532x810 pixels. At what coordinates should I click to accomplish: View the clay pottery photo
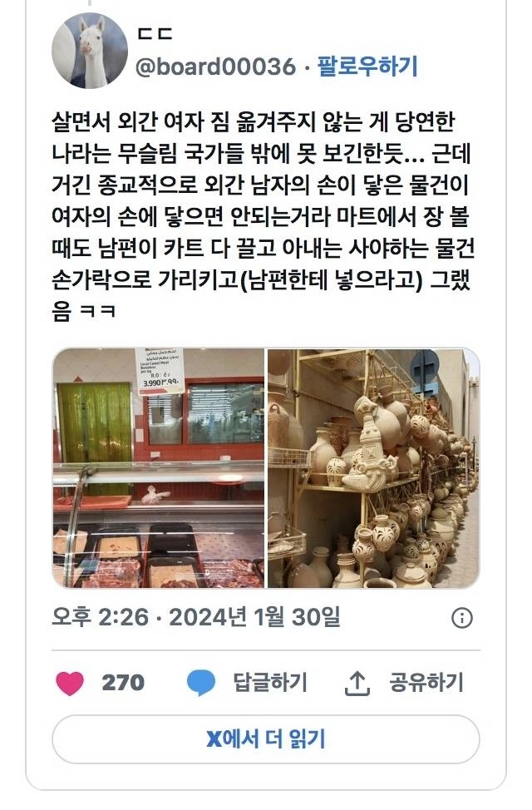[373, 468]
